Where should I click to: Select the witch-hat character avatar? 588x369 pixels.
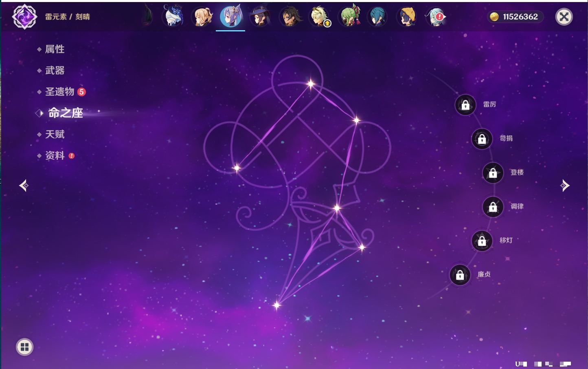260,16
